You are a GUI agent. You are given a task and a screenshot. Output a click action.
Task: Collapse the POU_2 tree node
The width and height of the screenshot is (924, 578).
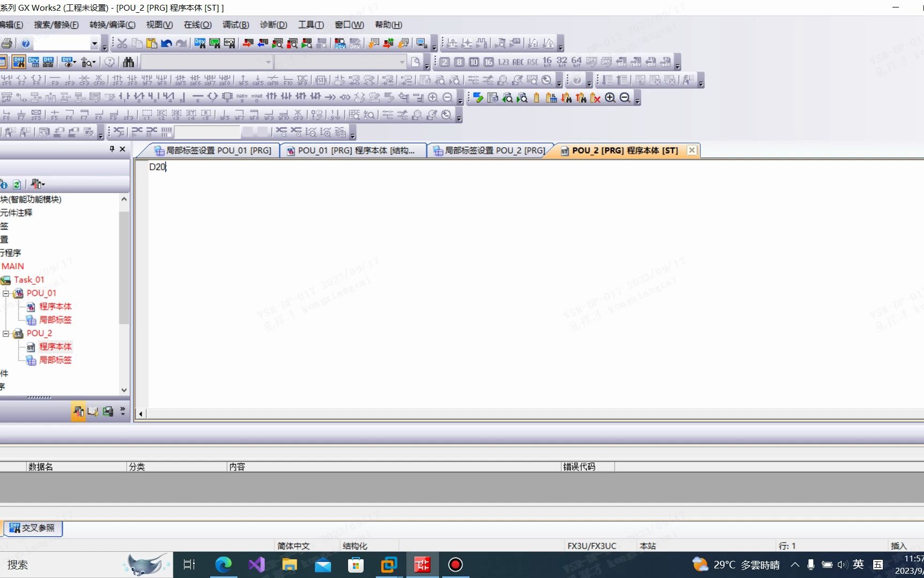[x=6, y=333]
